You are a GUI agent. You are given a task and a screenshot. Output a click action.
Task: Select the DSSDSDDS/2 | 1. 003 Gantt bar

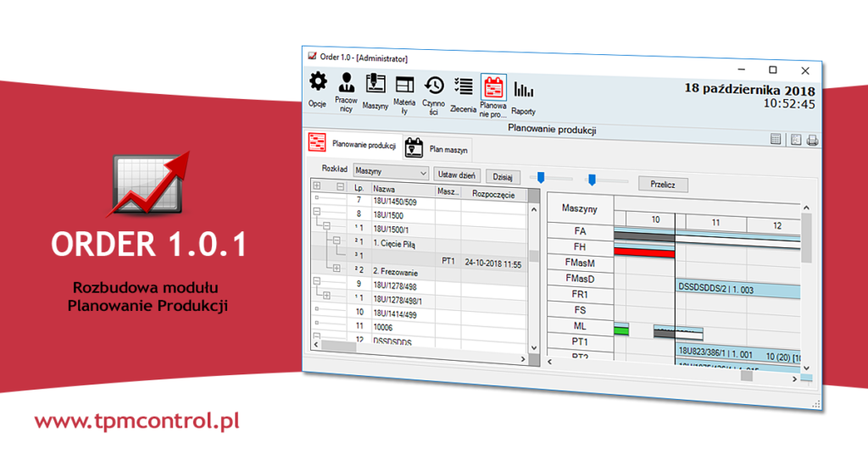[738, 289]
